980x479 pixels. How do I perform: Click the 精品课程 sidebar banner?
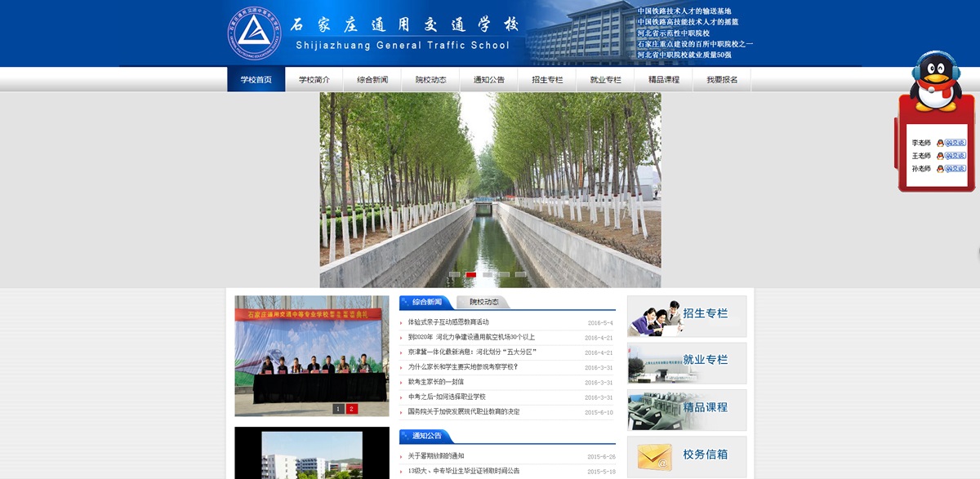pos(686,407)
